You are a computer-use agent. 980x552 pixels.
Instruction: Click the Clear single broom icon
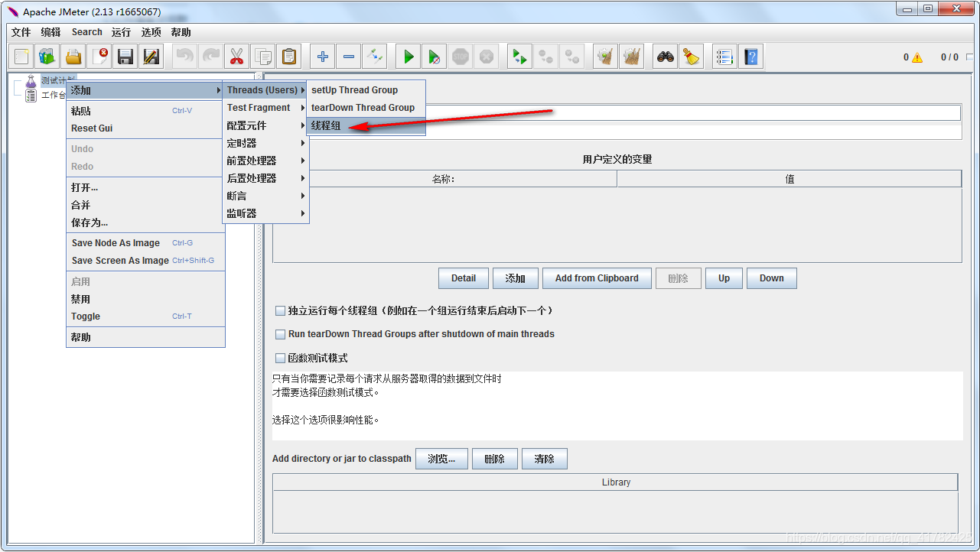tap(606, 57)
